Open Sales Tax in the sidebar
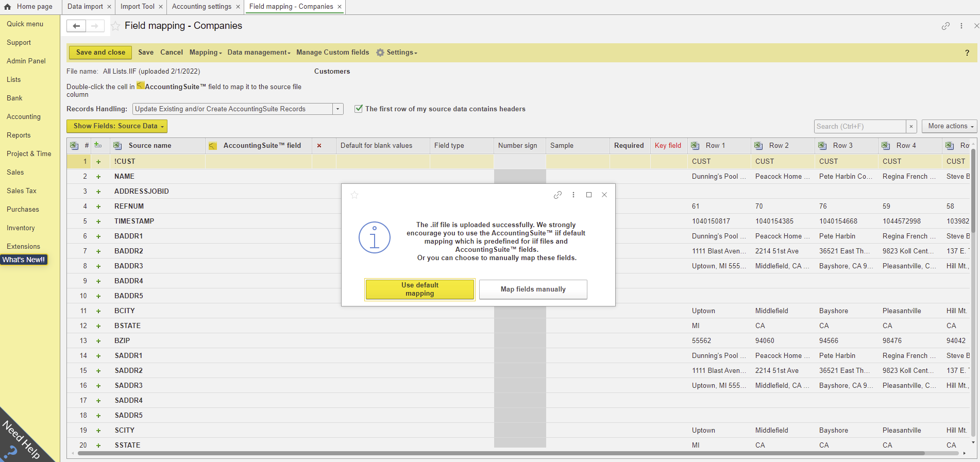 [22, 191]
